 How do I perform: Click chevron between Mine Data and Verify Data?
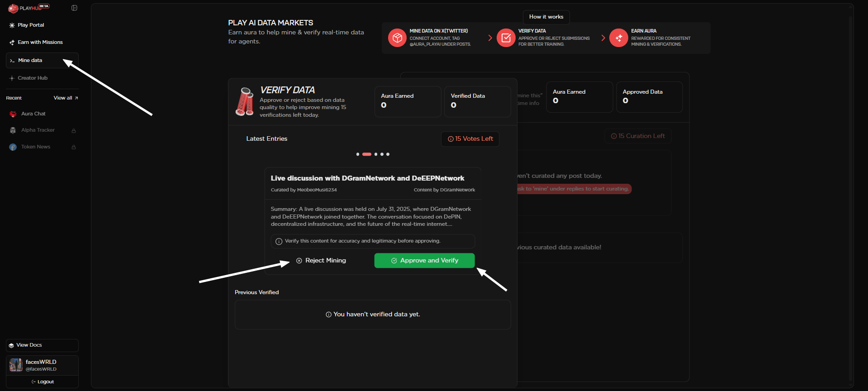490,38
